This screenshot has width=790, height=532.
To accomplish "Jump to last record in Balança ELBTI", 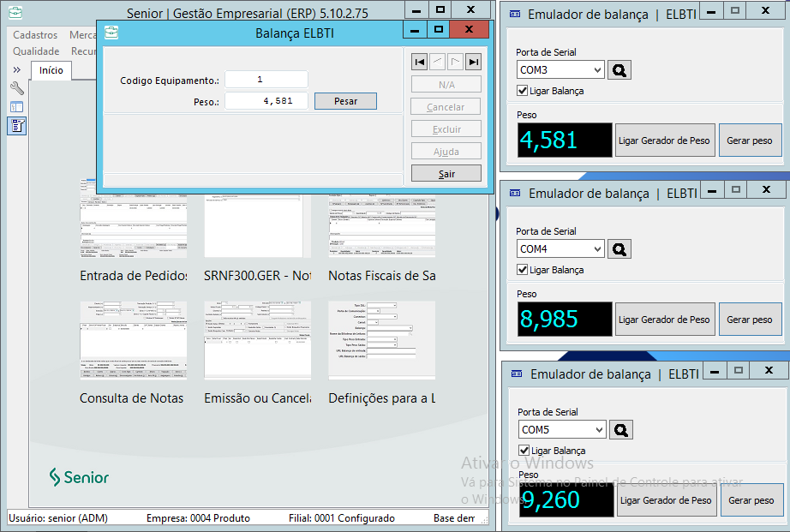I will click(473, 62).
